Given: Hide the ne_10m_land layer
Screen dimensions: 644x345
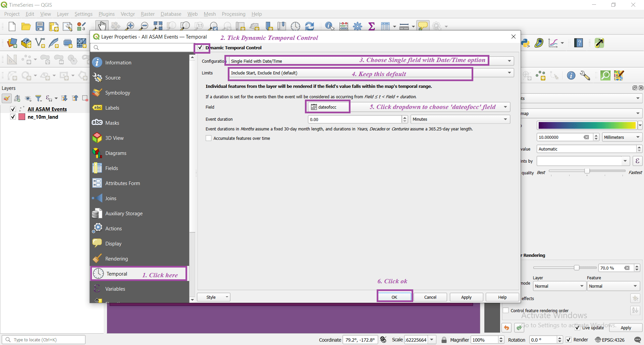Looking at the screenshot, I should pos(13,117).
